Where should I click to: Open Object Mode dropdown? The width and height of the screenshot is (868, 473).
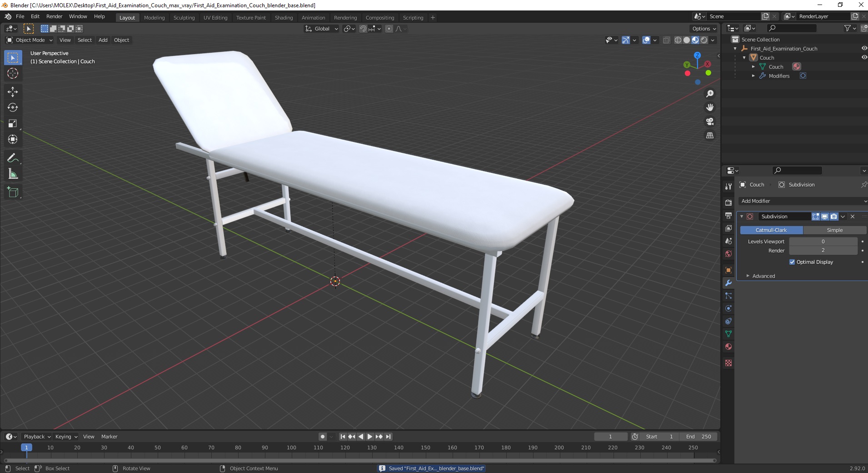click(x=30, y=40)
